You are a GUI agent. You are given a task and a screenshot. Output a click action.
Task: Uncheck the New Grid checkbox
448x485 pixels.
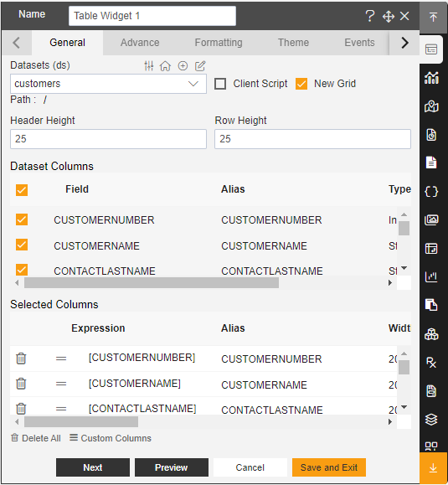301,84
